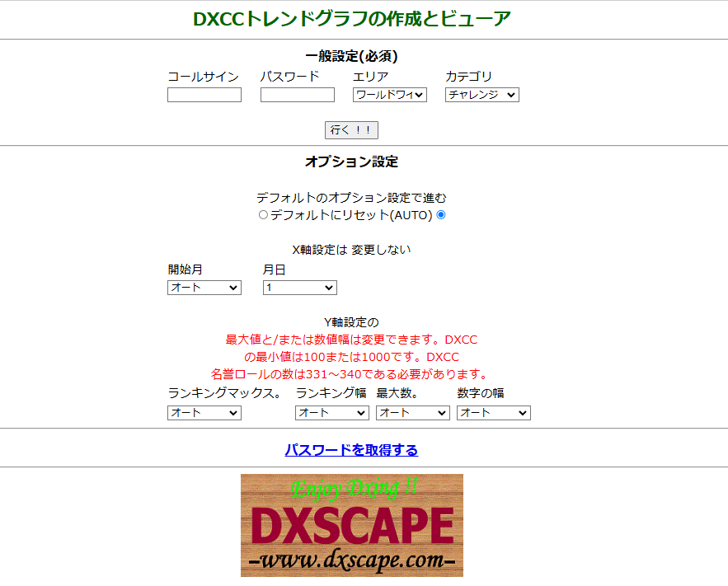Open the 最大数 dropdown
728x586 pixels.
[x=412, y=413]
